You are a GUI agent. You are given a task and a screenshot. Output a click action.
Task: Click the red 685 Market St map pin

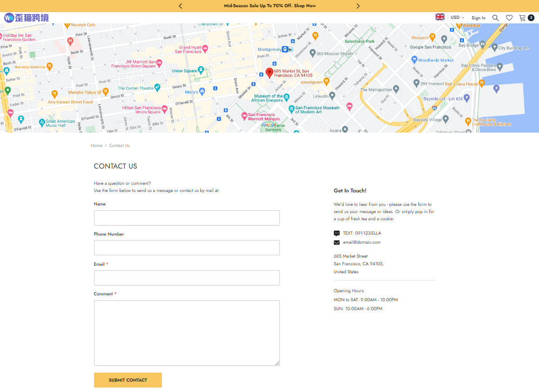click(269, 73)
